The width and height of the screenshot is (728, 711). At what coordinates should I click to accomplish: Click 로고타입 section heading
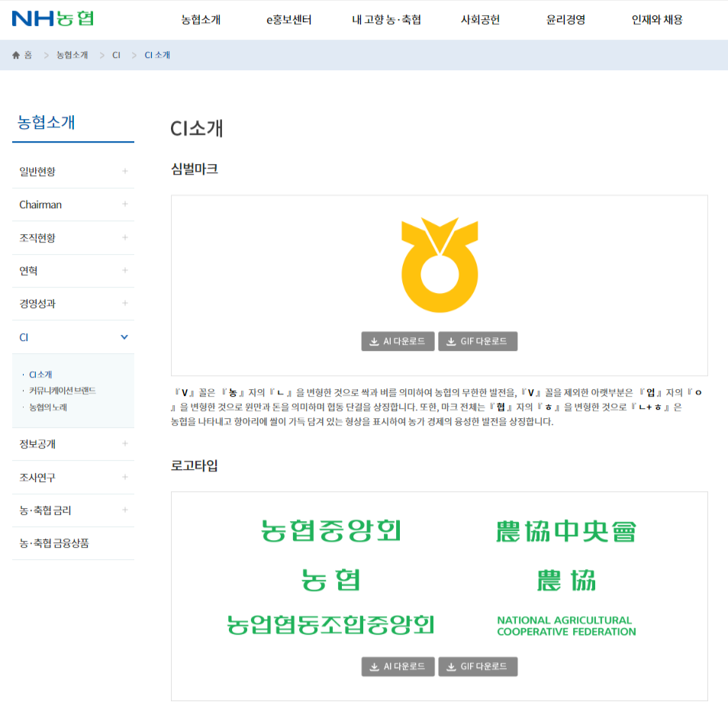click(195, 465)
